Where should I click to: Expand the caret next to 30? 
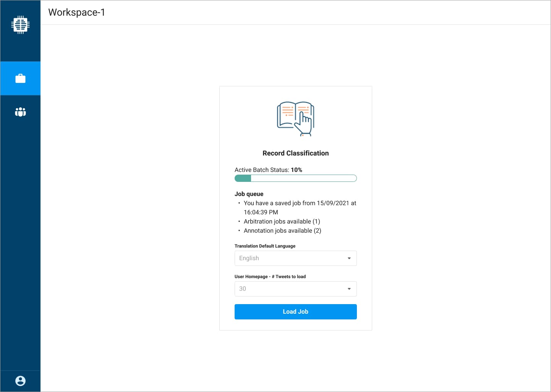[348, 289]
